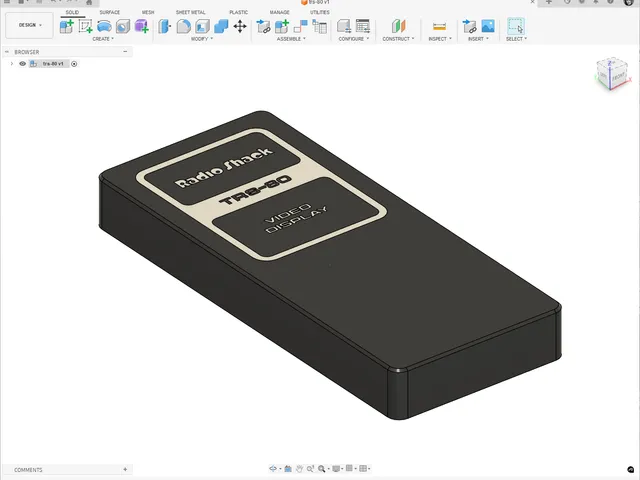Open Display Settings dropdown in navigation bar

[x=337, y=469]
